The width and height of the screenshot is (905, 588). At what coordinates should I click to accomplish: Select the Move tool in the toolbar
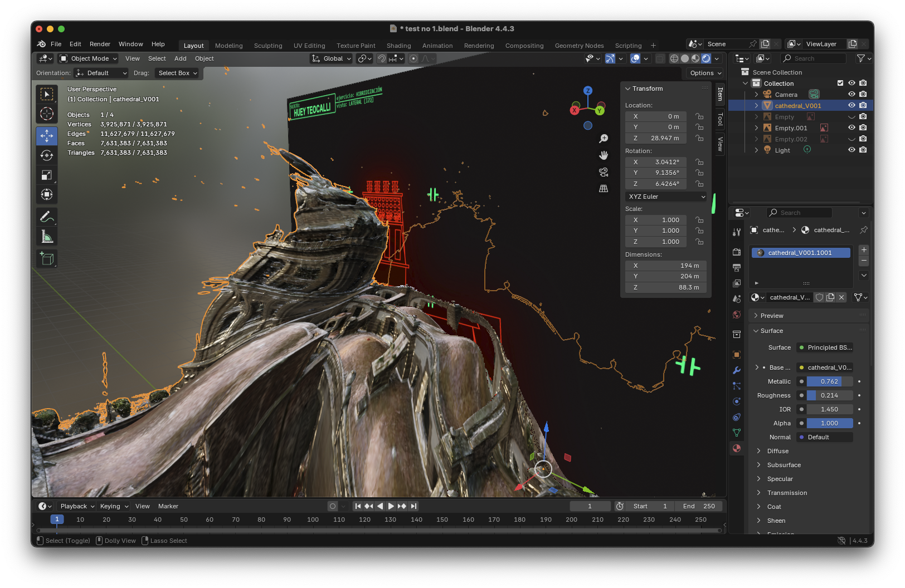pyautogui.click(x=47, y=136)
